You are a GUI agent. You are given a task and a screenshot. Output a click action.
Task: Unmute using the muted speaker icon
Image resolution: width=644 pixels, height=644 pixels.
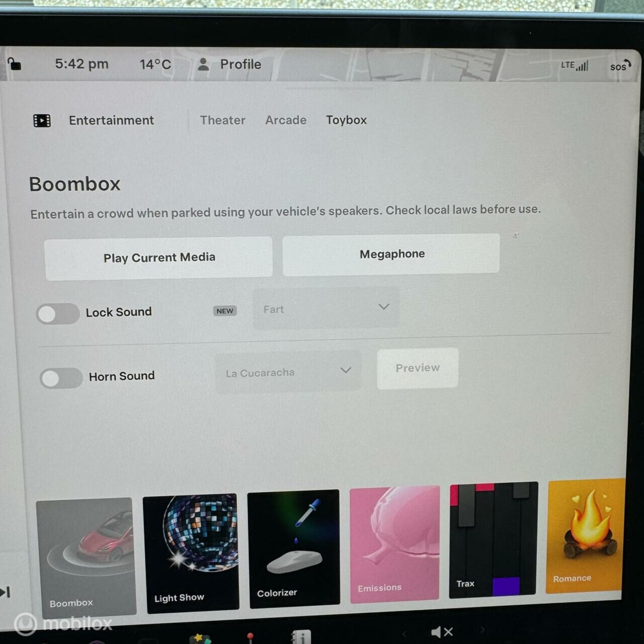(442, 632)
